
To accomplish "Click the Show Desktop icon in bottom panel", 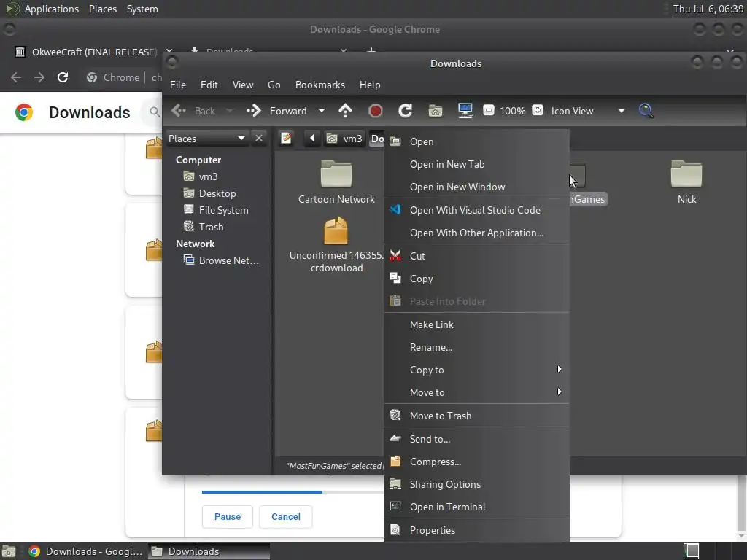I will pos(8,551).
